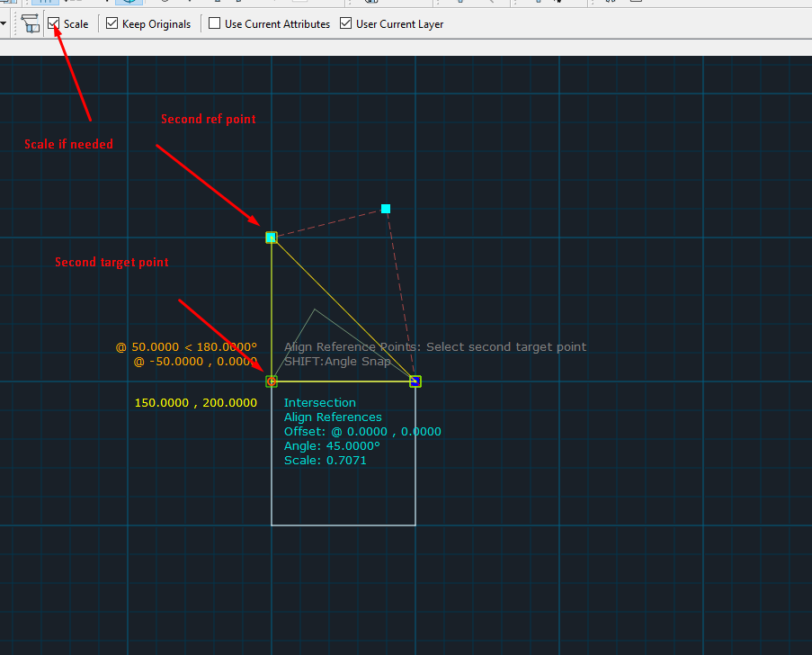Screen dimensions: 812x655
Task: Disable the User Current Layer checkbox
Action: pos(345,23)
